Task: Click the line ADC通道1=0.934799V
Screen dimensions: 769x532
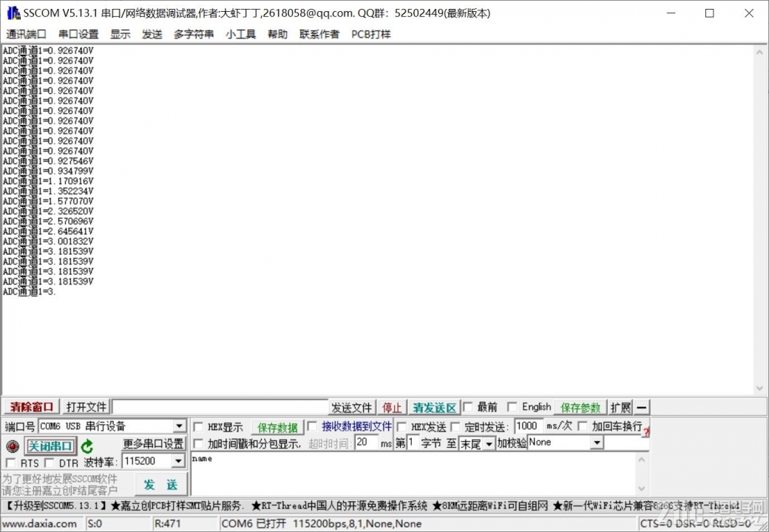Action: pyautogui.click(x=48, y=171)
